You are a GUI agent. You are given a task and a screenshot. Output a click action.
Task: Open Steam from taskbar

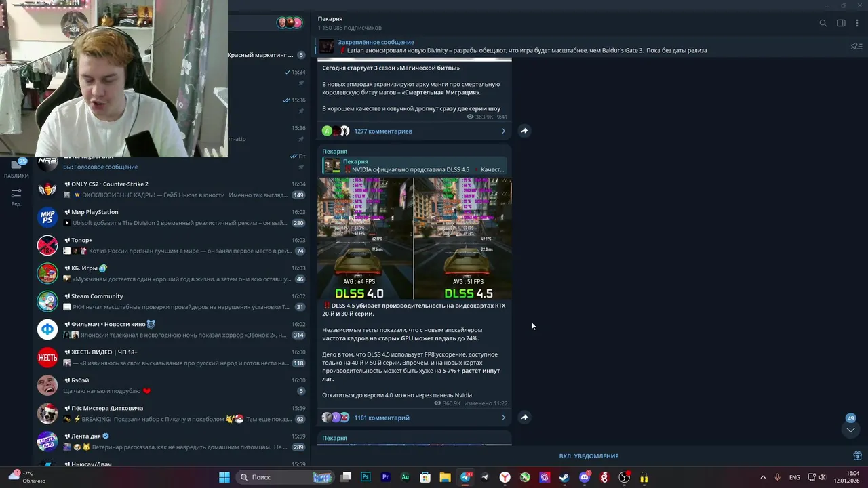pyautogui.click(x=564, y=477)
